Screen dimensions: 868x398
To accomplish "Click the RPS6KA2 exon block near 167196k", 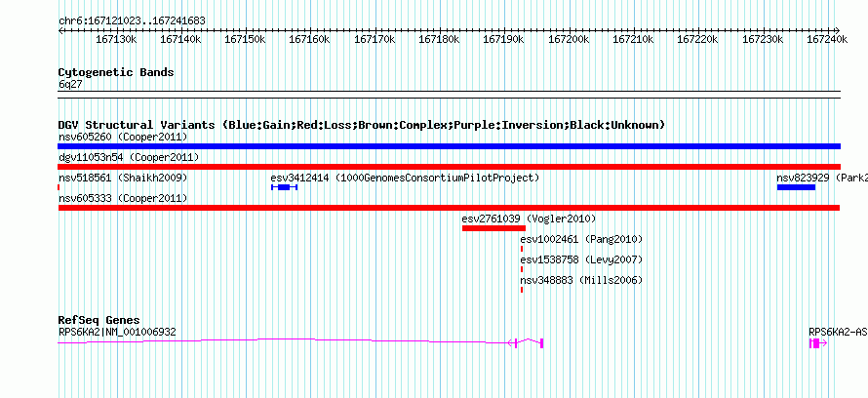I will [x=541, y=343].
